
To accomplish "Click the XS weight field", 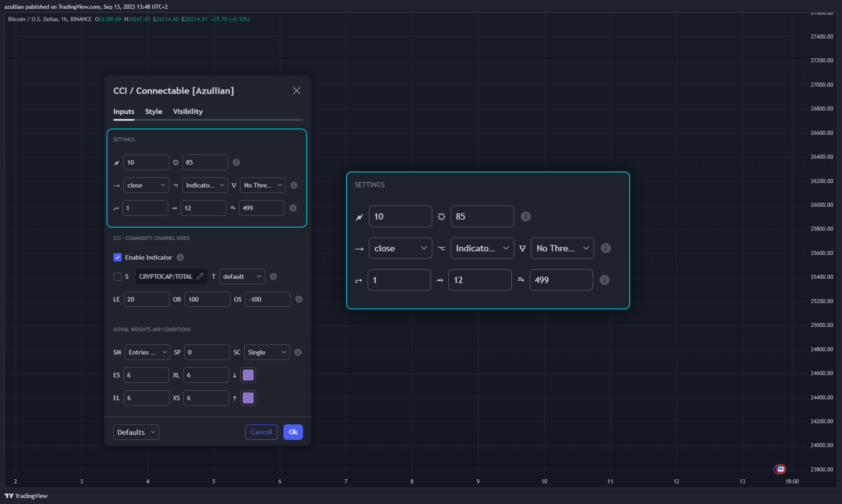I will [206, 398].
